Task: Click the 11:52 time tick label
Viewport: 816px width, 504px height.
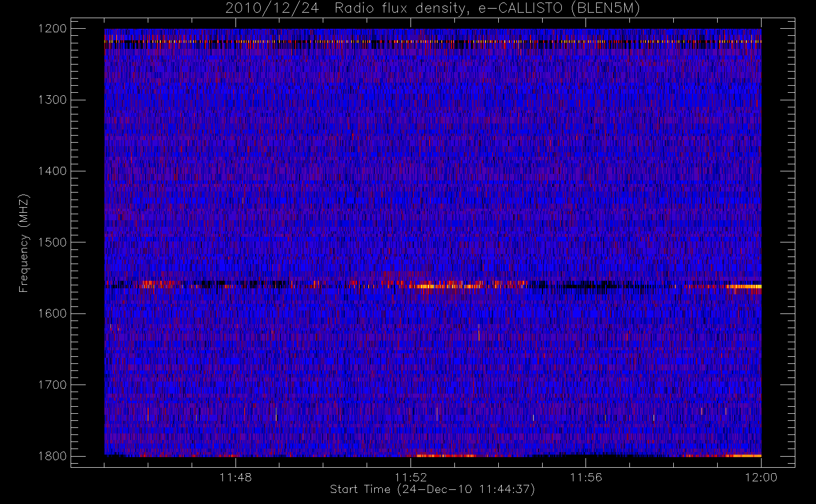Action: tap(411, 477)
